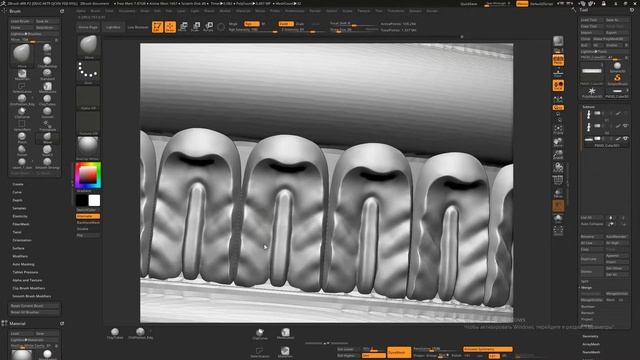This screenshot has width=640, height=360.
Task: Open the Preferences menu
Action: [x=295, y=11]
